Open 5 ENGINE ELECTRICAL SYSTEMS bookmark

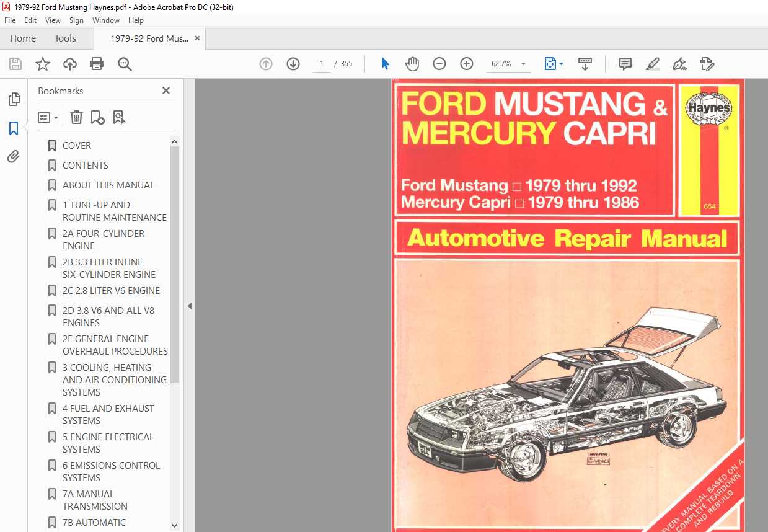coord(108,443)
